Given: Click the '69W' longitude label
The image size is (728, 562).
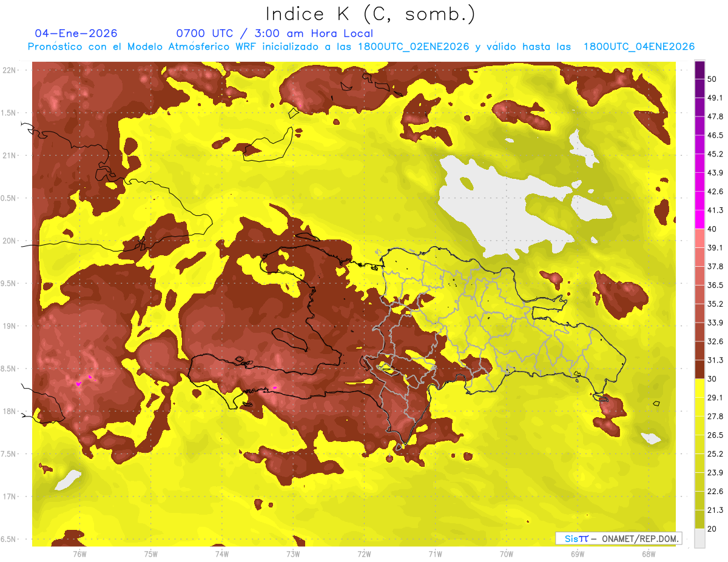Looking at the screenshot, I should point(578,554).
